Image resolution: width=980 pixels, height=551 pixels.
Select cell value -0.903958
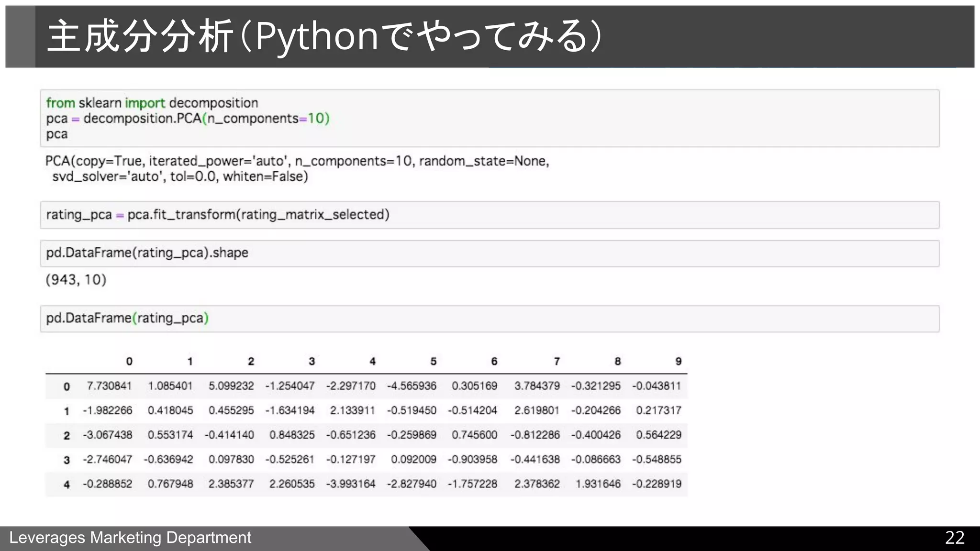[472, 460]
